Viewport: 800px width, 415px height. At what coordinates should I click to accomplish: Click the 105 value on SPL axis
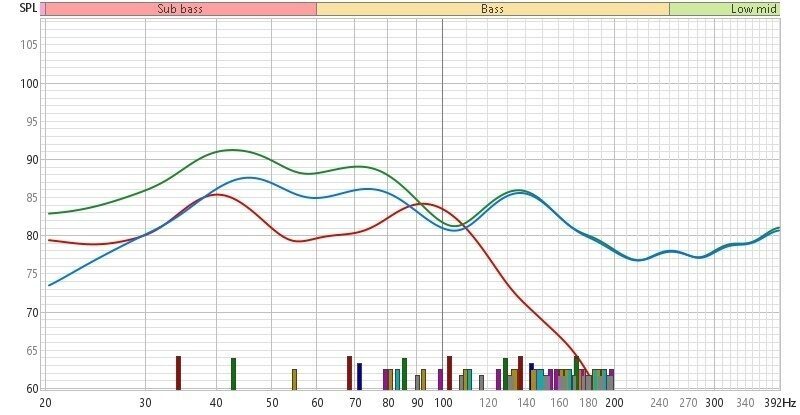tap(28, 45)
